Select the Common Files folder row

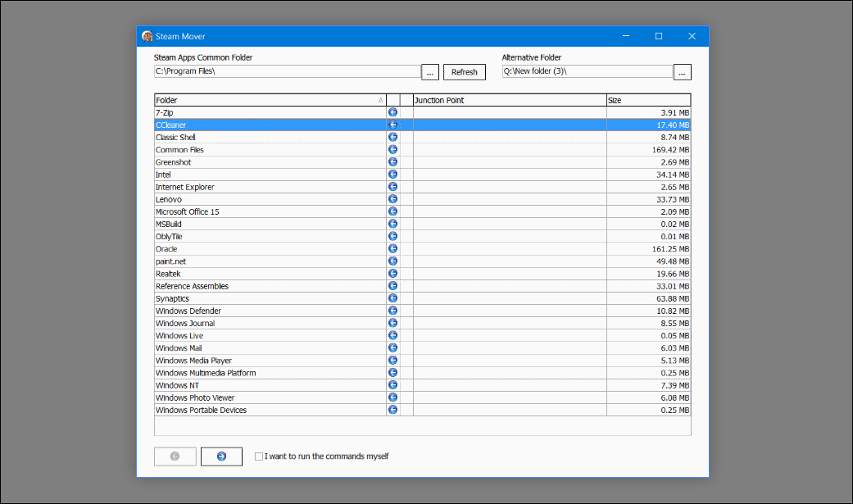422,150
